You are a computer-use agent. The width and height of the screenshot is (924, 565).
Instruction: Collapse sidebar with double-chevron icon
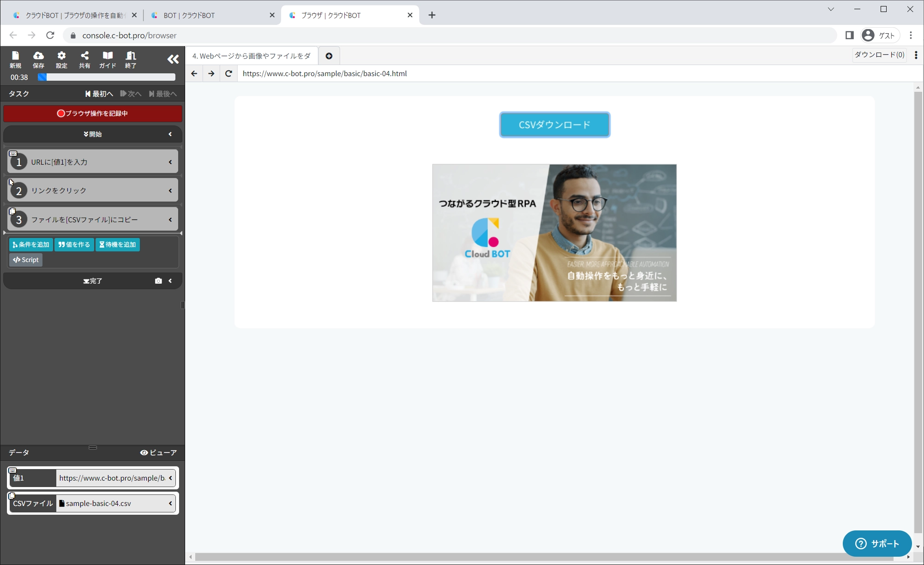click(173, 59)
